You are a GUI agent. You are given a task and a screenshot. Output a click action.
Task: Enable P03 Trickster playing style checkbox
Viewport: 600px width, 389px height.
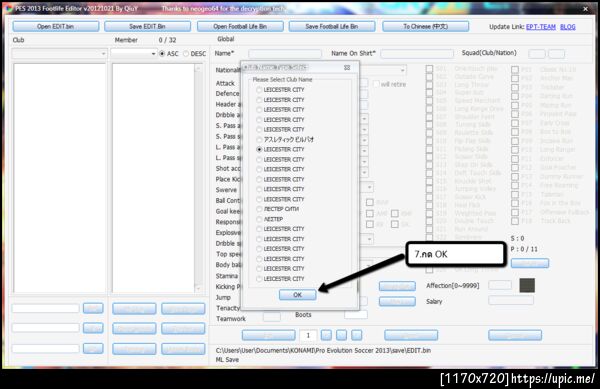tap(515, 87)
